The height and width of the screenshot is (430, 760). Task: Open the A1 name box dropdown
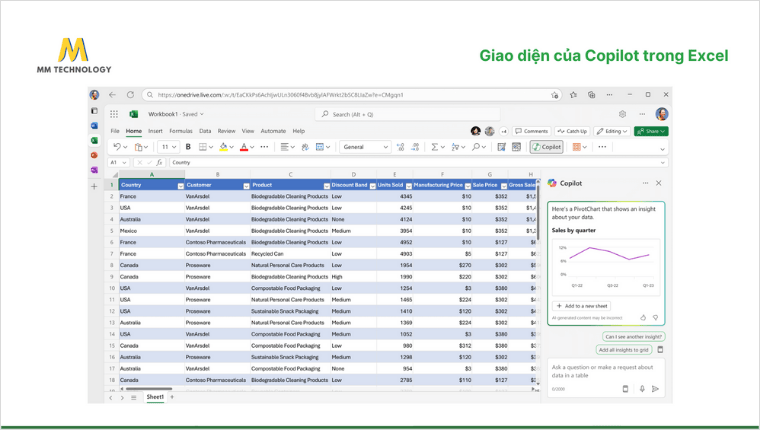[x=125, y=162]
